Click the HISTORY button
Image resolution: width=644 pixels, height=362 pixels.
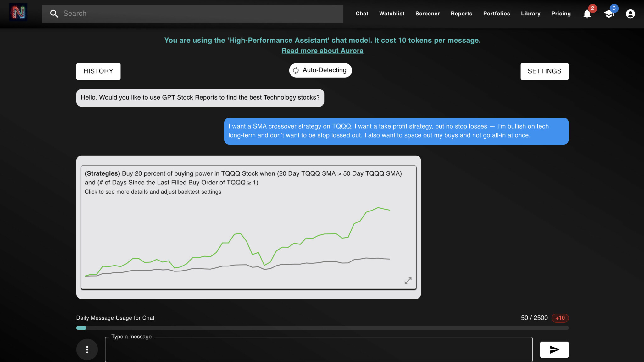tap(98, 71)
